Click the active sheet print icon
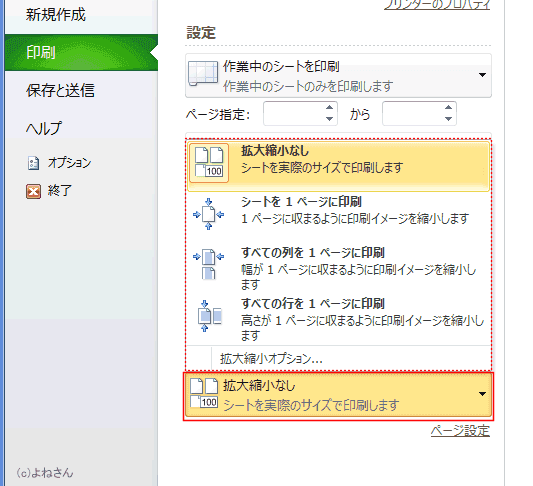The height and width of the screenshot is (486, 533). click(203, 73)
